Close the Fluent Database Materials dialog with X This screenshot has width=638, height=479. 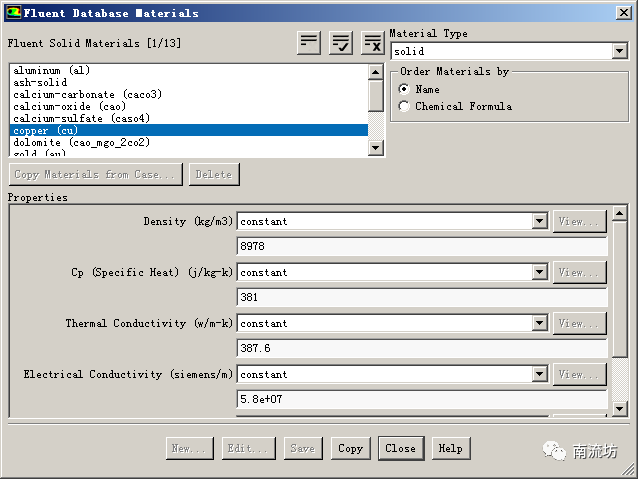(x=623, y=13)
